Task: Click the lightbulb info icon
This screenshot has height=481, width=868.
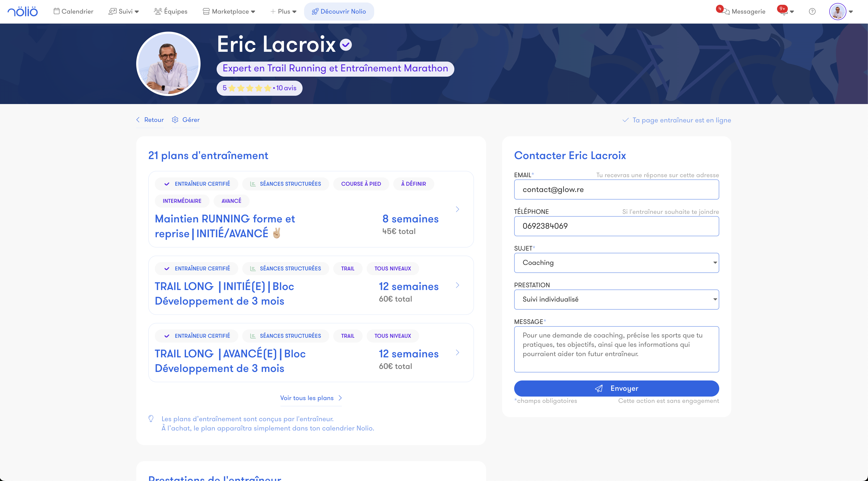Action: coord(151,419)
